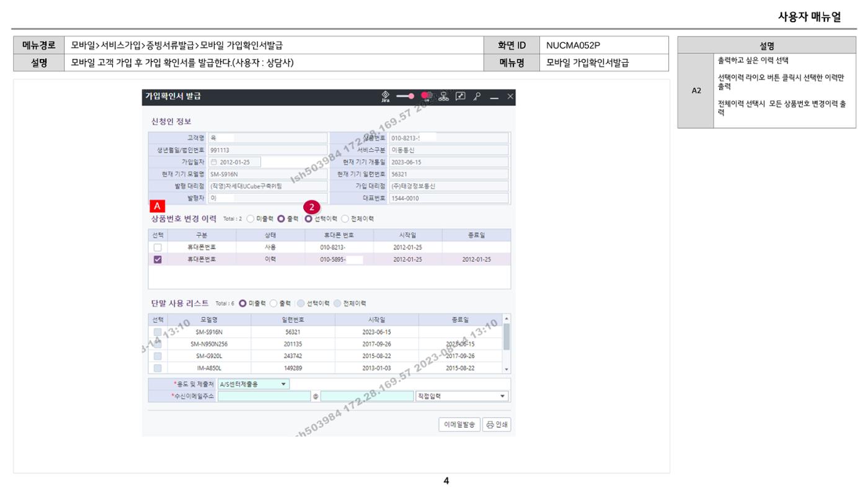Click the 서비스구분 field 이동통신

point(449,150)
